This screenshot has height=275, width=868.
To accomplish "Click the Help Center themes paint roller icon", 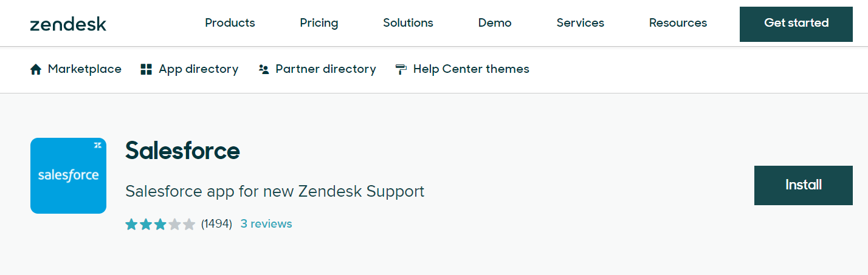I will [x=401, y=69].
